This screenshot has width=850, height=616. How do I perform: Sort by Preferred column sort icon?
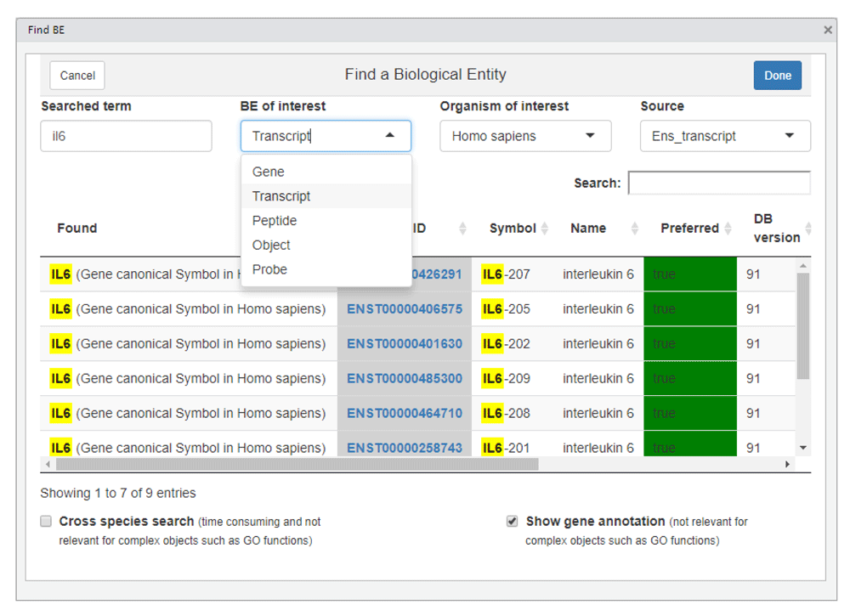pos(727,229)
